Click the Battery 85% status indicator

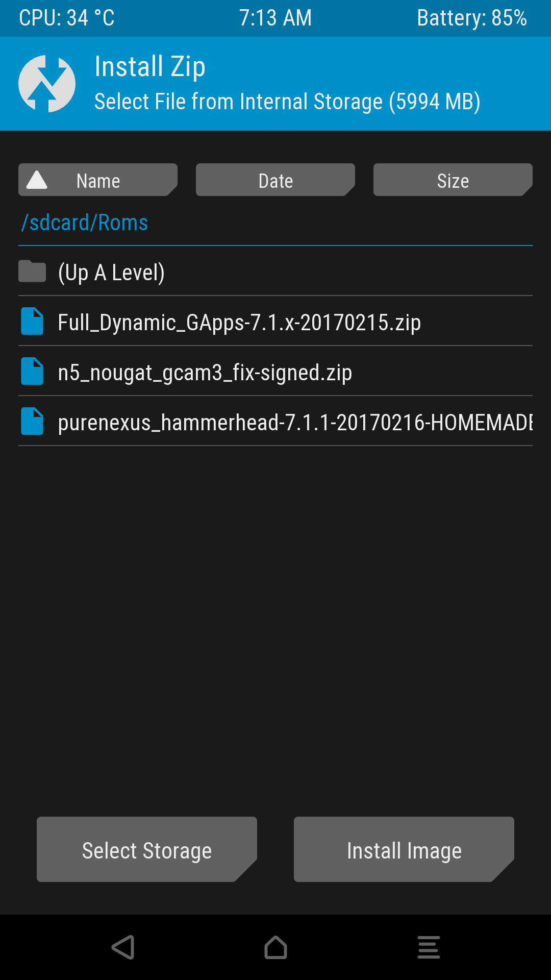click(472, 18)
